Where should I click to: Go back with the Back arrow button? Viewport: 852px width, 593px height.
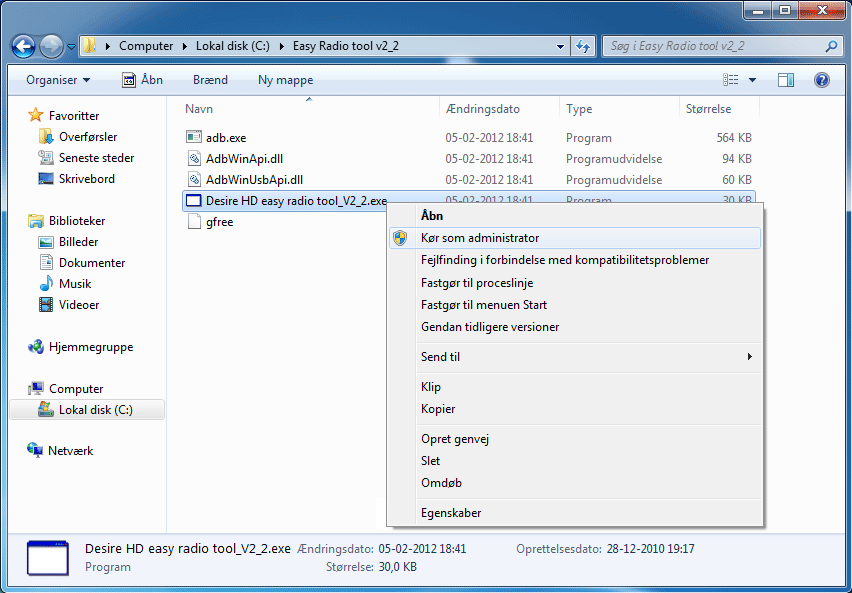23,47
